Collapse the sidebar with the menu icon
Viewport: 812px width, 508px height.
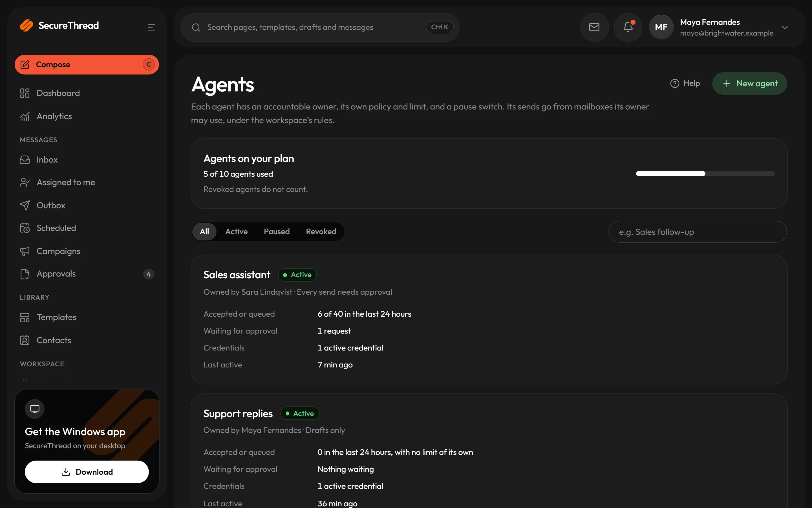(x=151, y=27)
